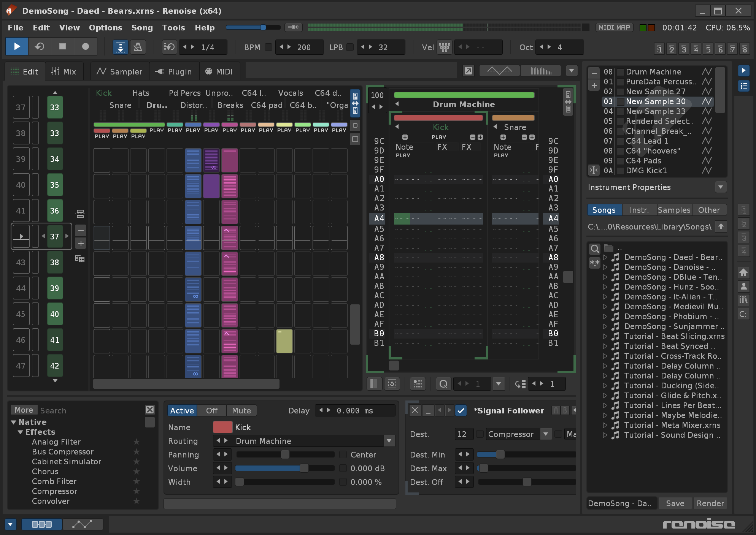Open the Routing Drum Machine dropdown
Image resolution: width=756 pixels, height=535 pixels.
[x=389, y=441]
